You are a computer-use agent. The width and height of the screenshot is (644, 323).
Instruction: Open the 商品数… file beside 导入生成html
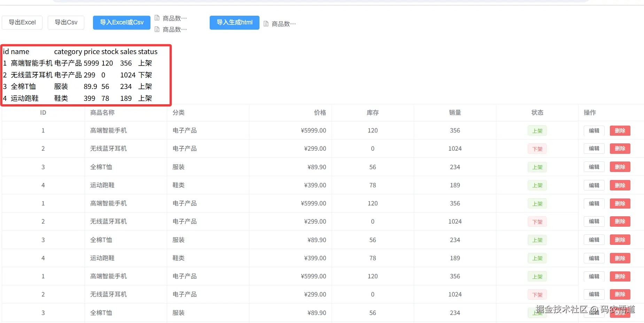pyautogui.click(x=284, y=24)
